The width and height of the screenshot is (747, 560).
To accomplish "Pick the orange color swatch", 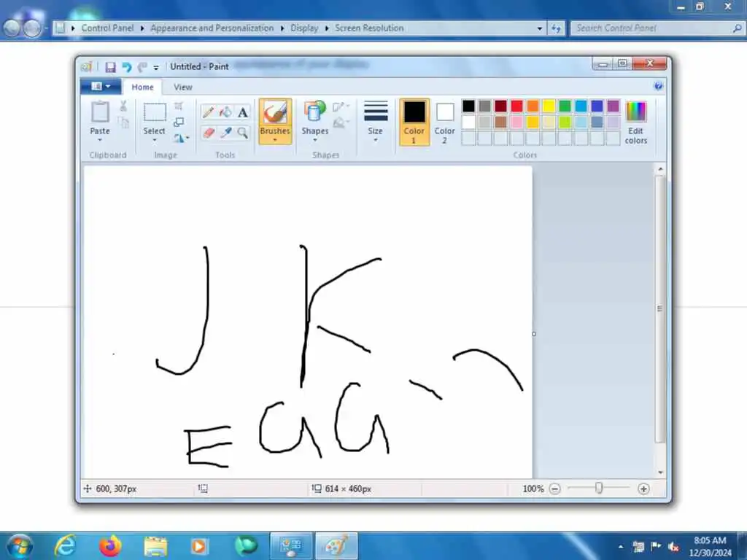I will coord(533,106).
